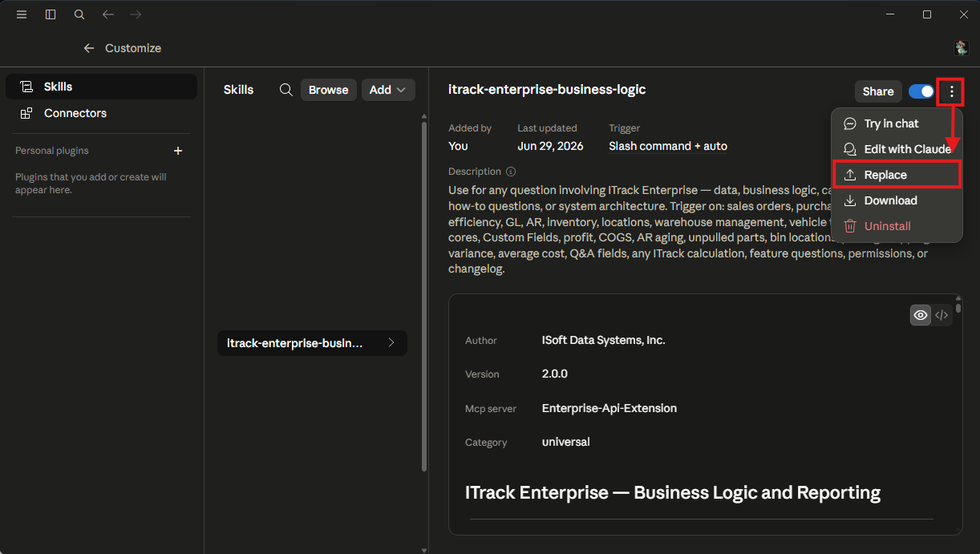The image size is (980, 554).
Task: Expand the itrack-enterprise-busin... skill row chevron
Action: tap(391, 343)
